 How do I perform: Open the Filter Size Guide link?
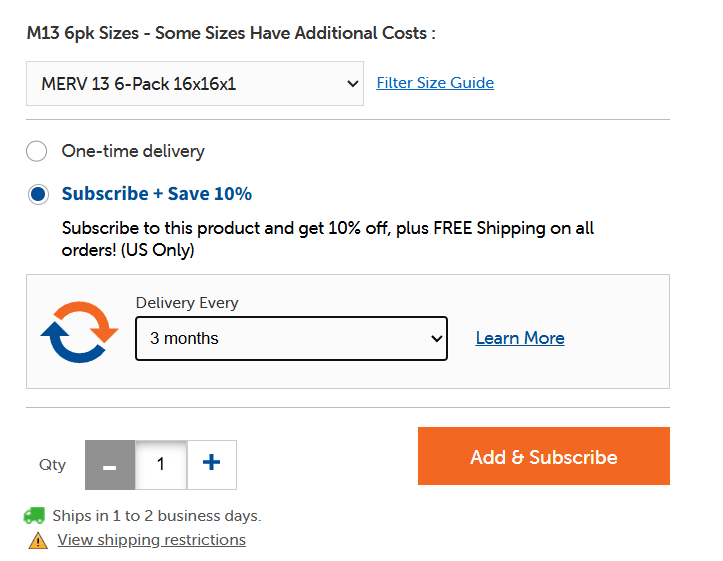435,83
